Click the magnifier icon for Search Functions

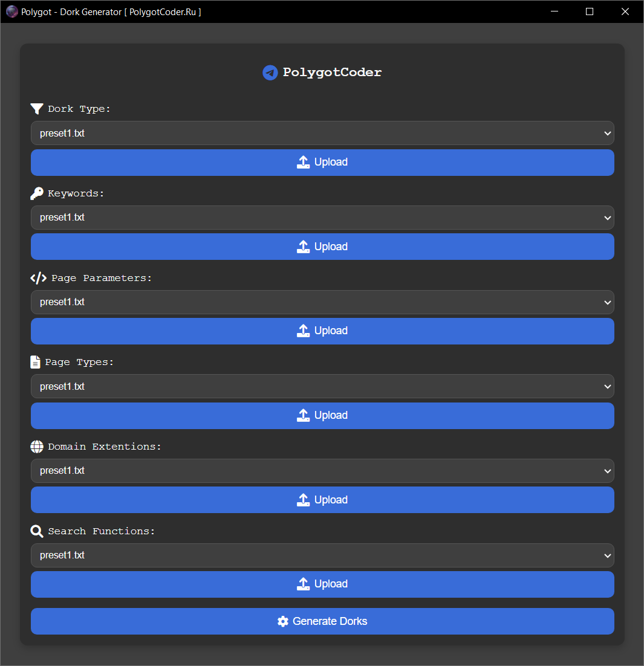[x=37, y=531]
